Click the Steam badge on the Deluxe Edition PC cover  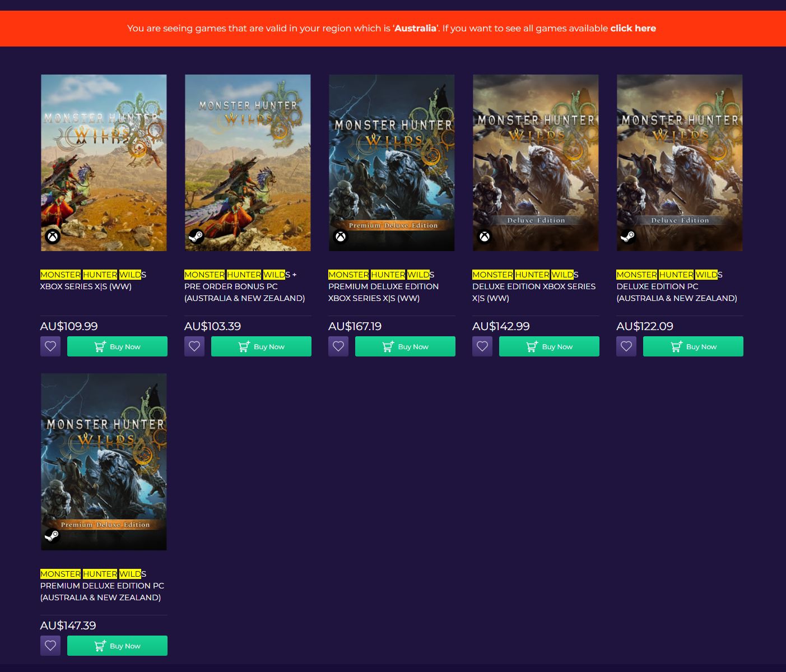628,237
